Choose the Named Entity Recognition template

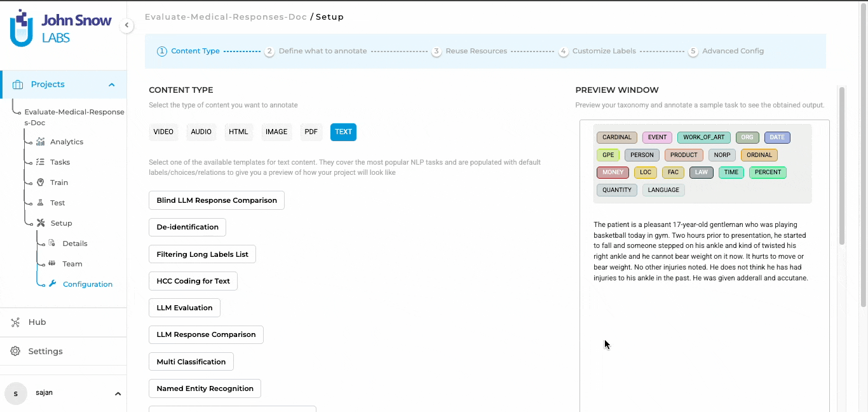click(x=205, y=388)
